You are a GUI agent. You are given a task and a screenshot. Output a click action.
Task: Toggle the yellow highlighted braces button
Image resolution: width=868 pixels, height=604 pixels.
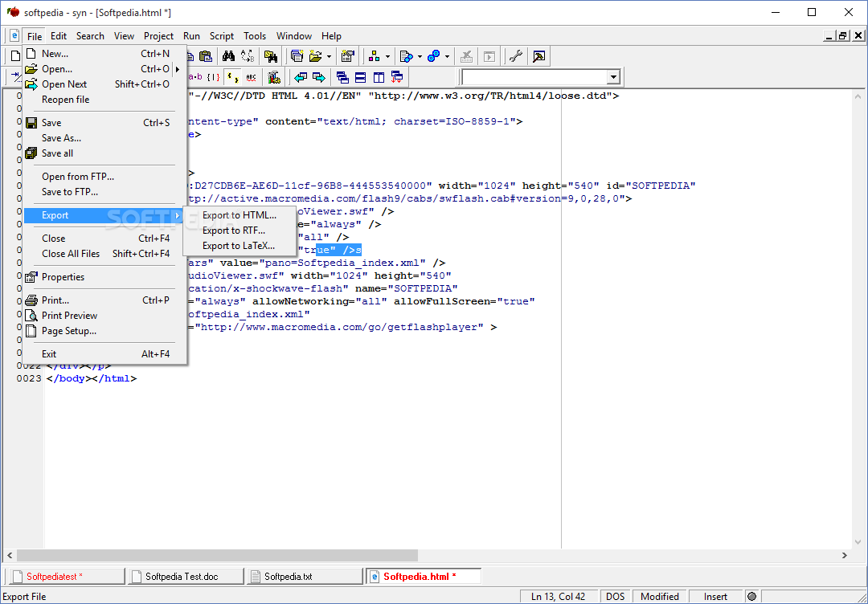pos(232,77)
